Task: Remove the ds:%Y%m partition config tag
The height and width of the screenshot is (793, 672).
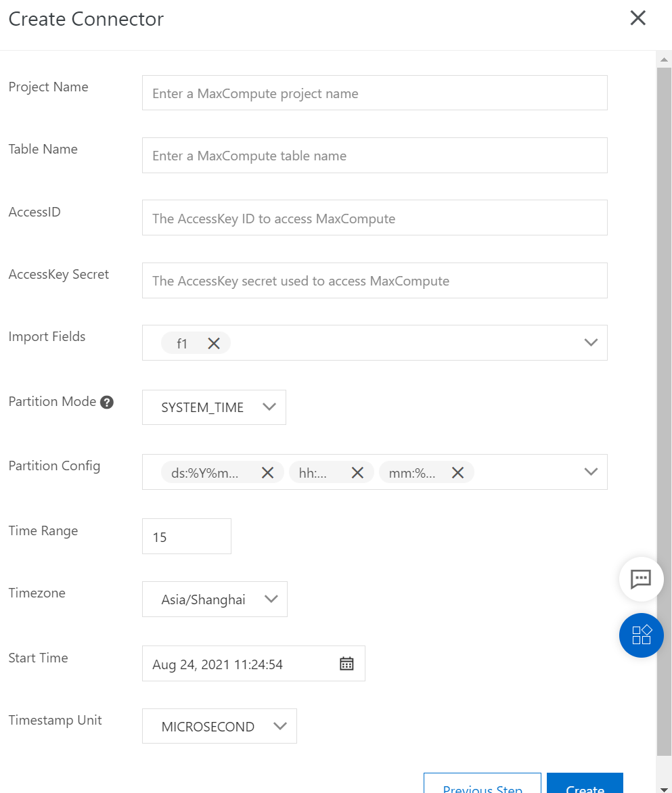Action: click(268, 473)
